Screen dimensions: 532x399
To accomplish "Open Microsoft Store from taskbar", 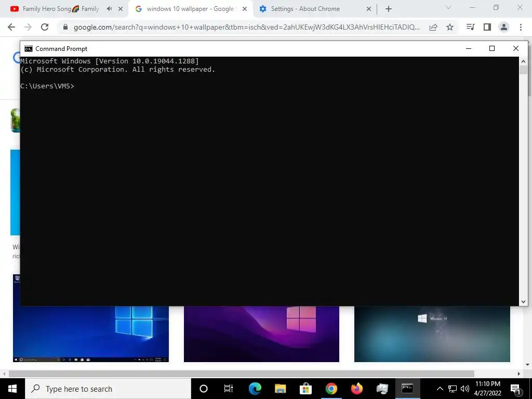I will [x=305, y=389].
